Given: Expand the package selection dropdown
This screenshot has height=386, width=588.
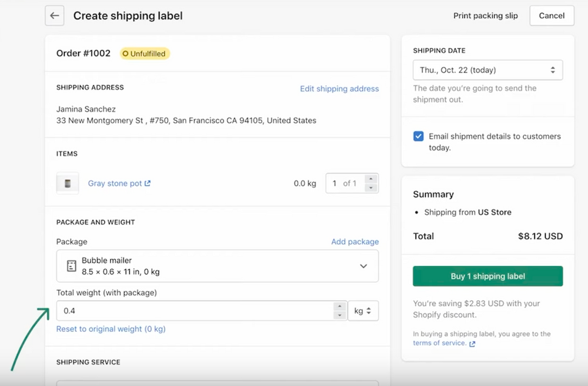Looking at the screenshot, I should point(363,266).
